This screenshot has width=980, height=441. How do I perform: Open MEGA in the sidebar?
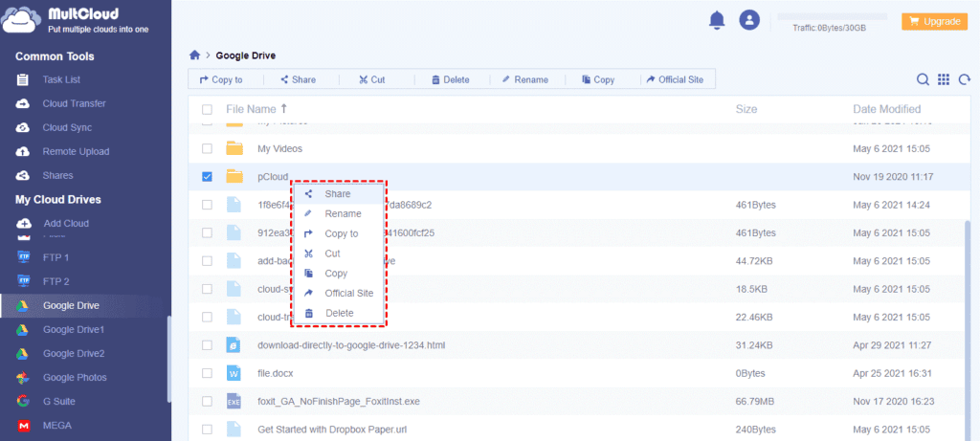(x=56, y=426)
